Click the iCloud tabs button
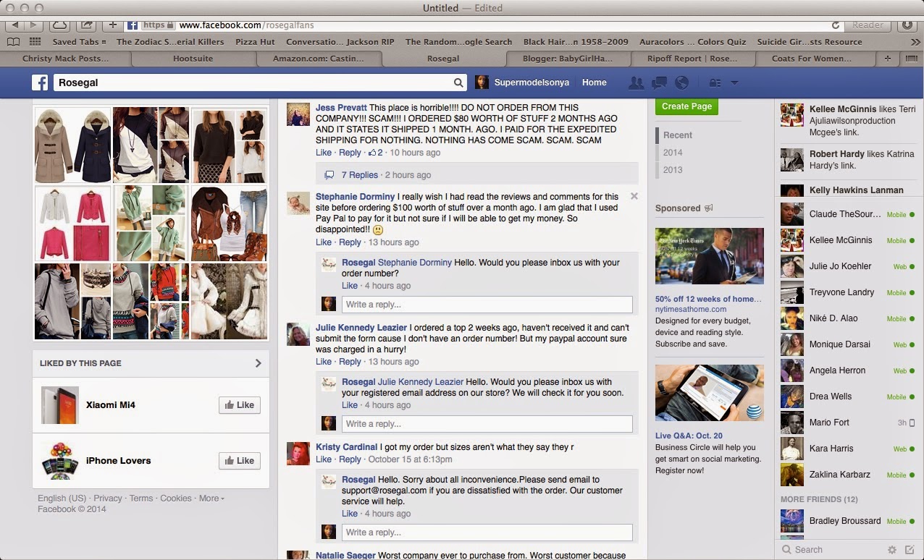 (x=59, y=25)
